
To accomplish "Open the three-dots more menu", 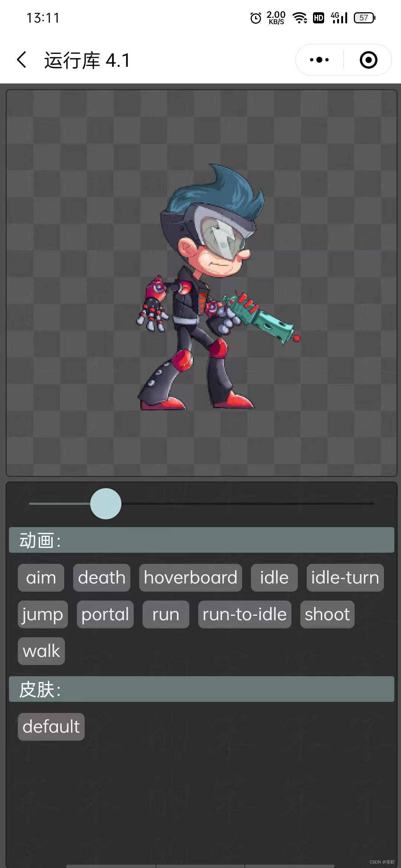I will click(319, 60).
